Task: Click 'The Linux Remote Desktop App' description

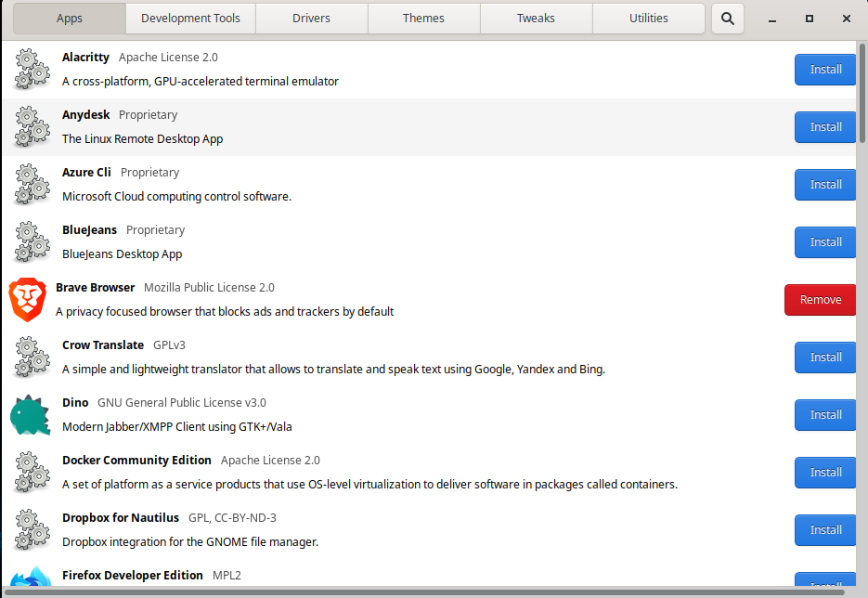Action: pyautogui.click(x=142, y=139)
